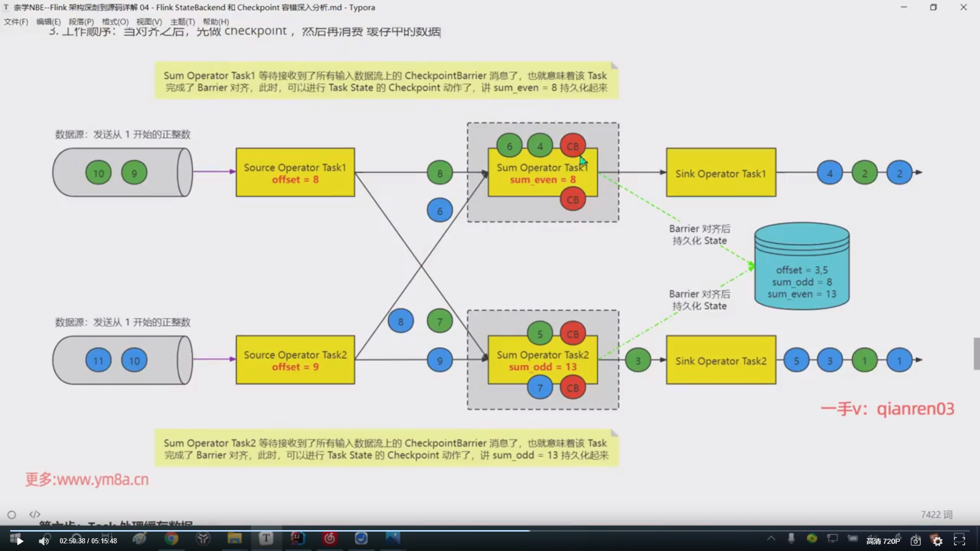The image size is (980, 551).
Task: Open File Explorer folder in taskbar
Action: coord(234,538)
